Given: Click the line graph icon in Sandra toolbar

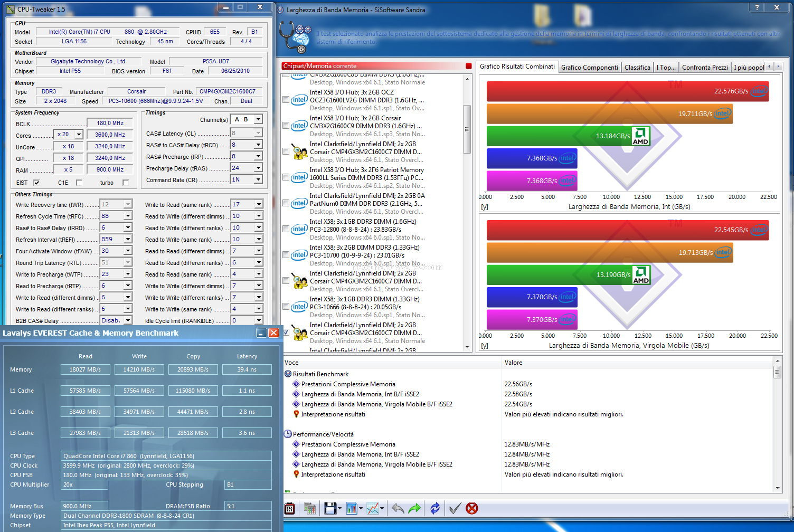Looking at the screenshot, I should pos(373,508).
